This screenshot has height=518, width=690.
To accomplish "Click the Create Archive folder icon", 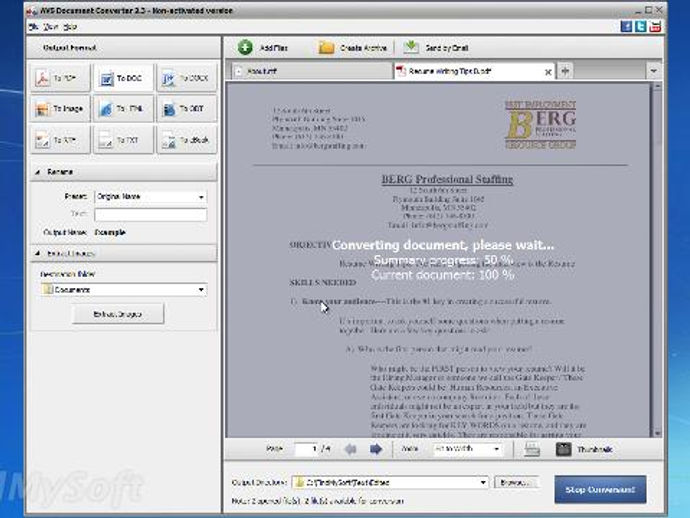I will [326, 47].
